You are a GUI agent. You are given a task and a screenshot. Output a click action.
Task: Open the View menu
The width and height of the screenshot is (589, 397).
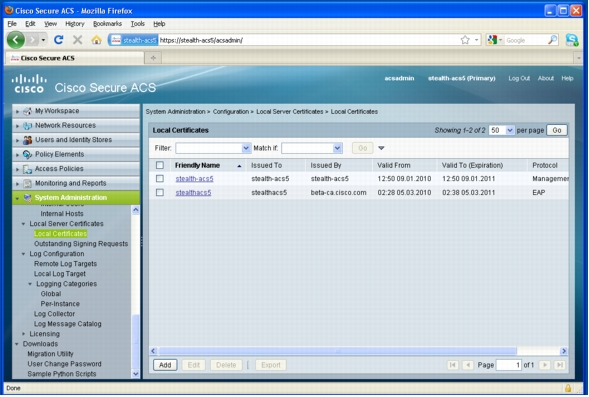point(50,24)
